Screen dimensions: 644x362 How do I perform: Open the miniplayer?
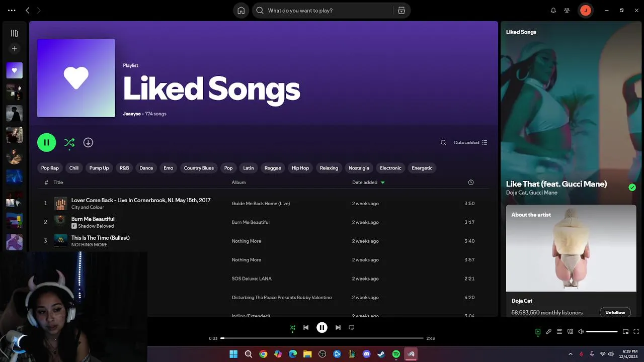point(626,332)
